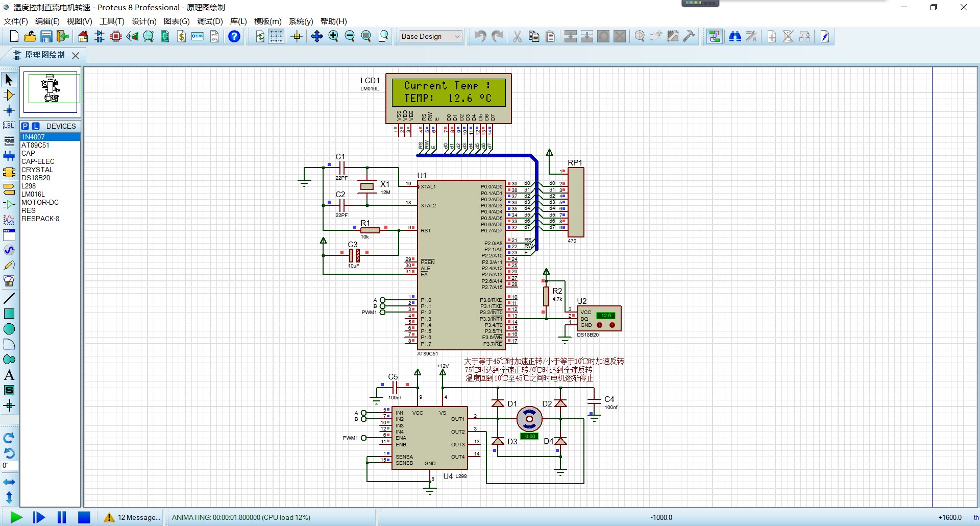Viewport: 980px width, 526px height.
Task: Open the 文件(F) menu
Action: click(x=16, y=21)
